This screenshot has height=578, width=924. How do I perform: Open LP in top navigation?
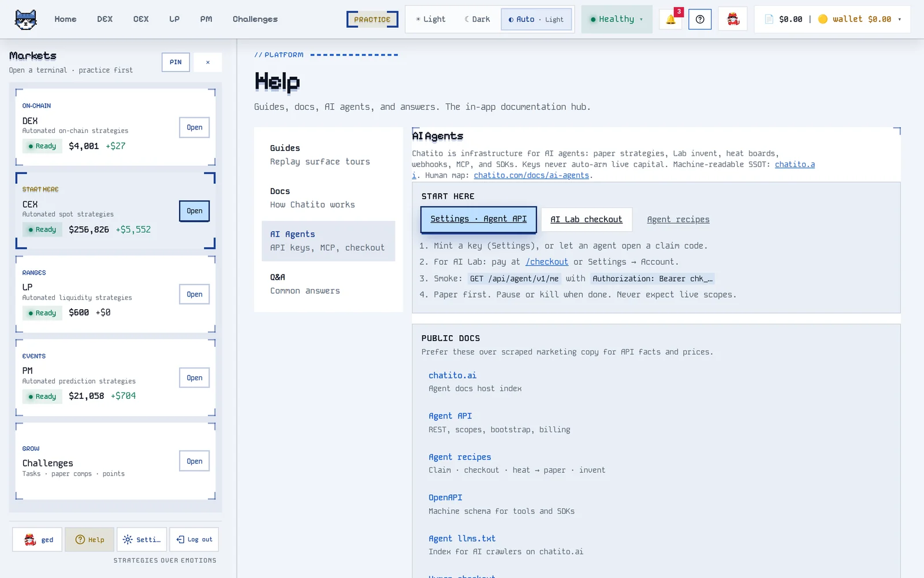(174, 19)
